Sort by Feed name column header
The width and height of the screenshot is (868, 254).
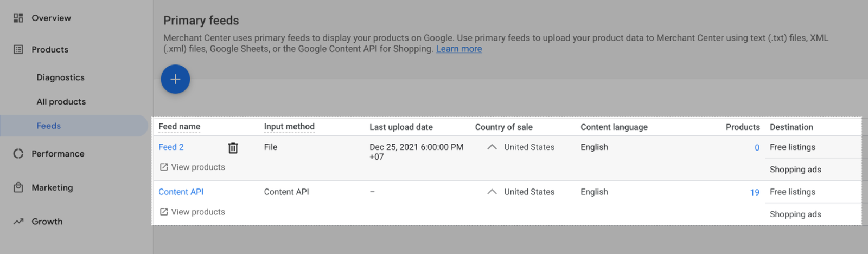[x=179, y=127]
